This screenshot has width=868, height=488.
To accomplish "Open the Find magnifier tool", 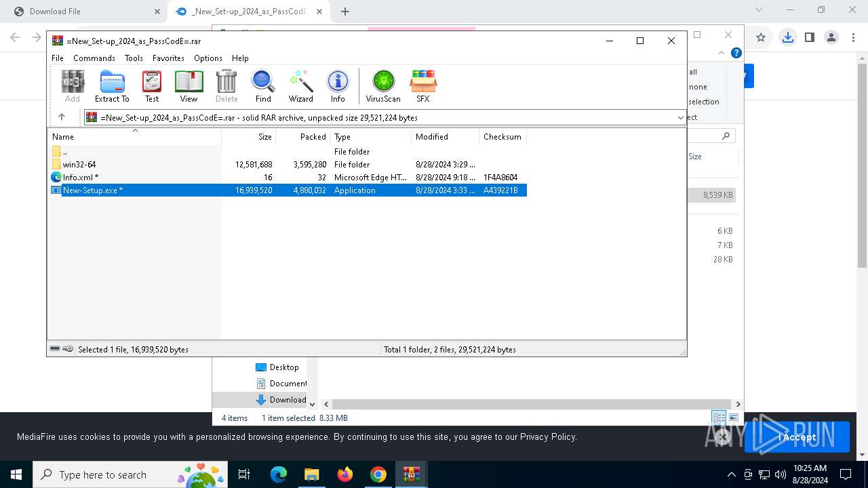I will pos(263,86).
